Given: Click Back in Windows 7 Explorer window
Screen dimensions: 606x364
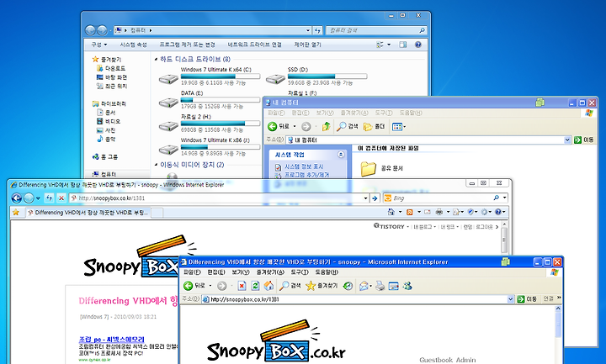Looking at the screenshot, I should pos(90,30).
